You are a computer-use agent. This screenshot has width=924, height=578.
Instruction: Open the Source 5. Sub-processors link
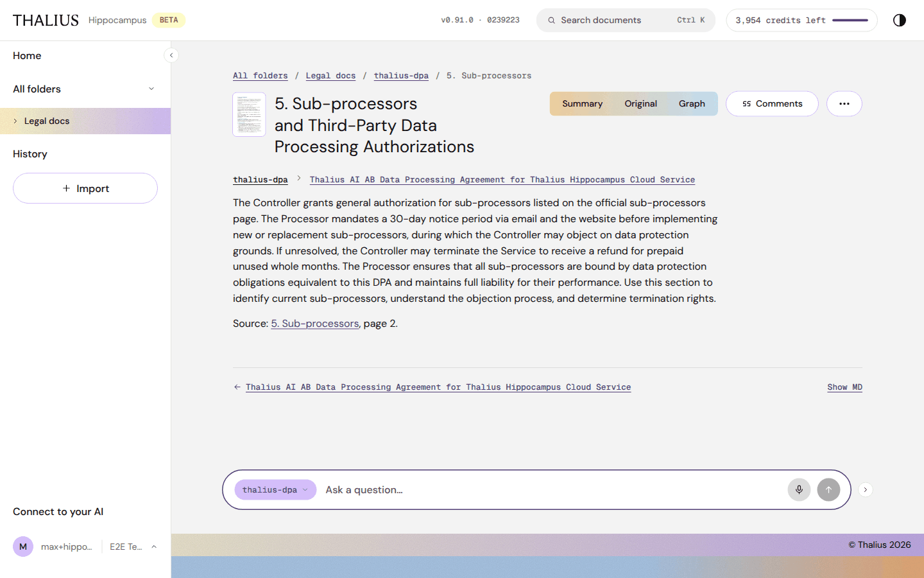point(314,324)
